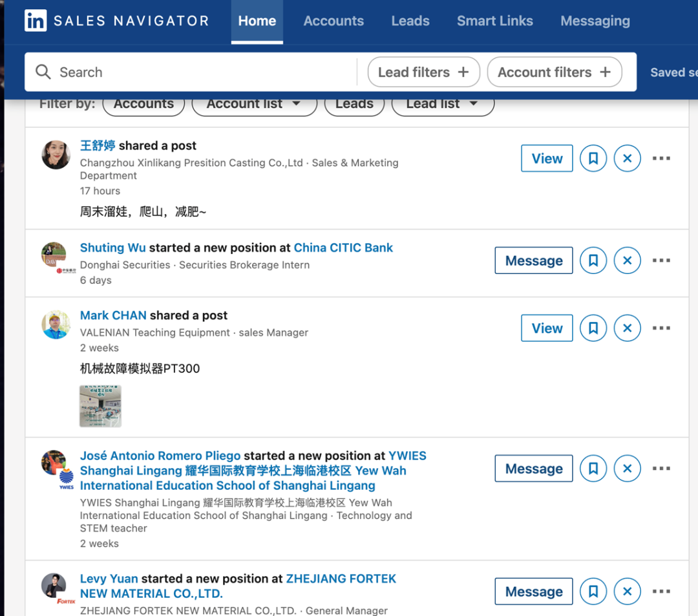Click View button for Mark CHAN post

point(547,328)
